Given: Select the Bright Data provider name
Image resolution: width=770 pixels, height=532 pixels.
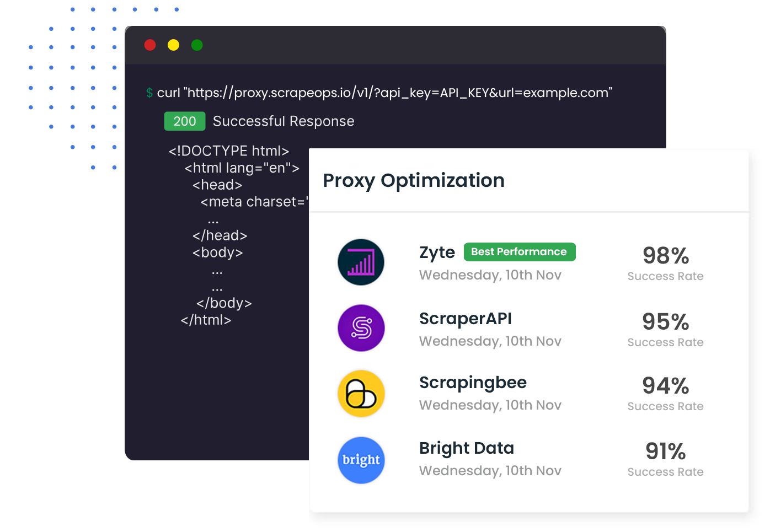Looking at the screenshot, I should coord(467,448).
